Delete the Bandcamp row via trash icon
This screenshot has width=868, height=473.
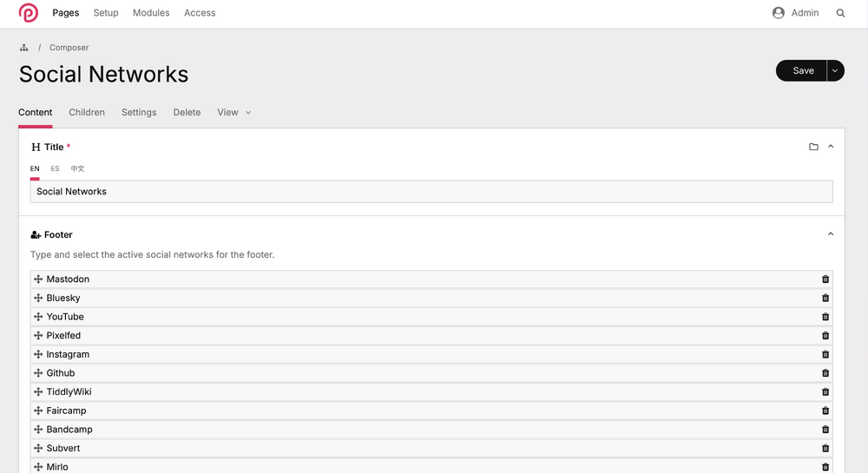825,430
